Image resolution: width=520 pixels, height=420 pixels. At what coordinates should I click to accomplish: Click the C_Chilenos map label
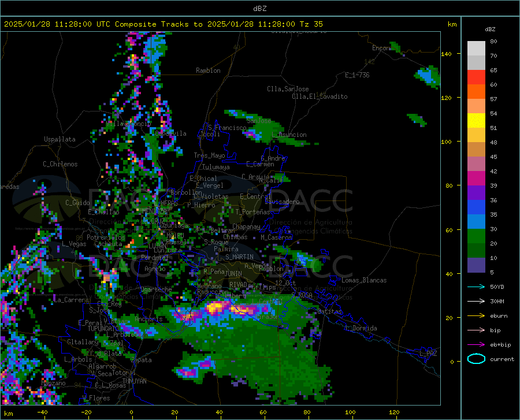[60, 164]
